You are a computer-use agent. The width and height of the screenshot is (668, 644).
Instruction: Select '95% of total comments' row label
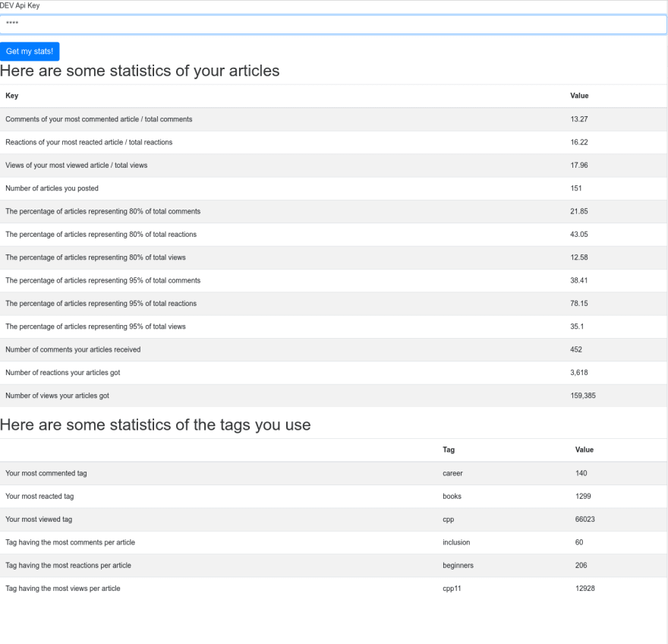click(102, 280)
